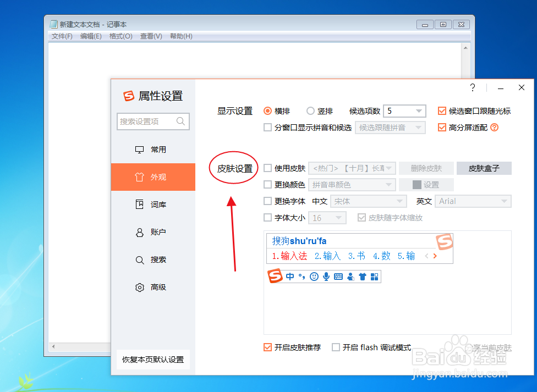Click the 删除皮肤 button

pyautogui.click(x=426, y=168)
